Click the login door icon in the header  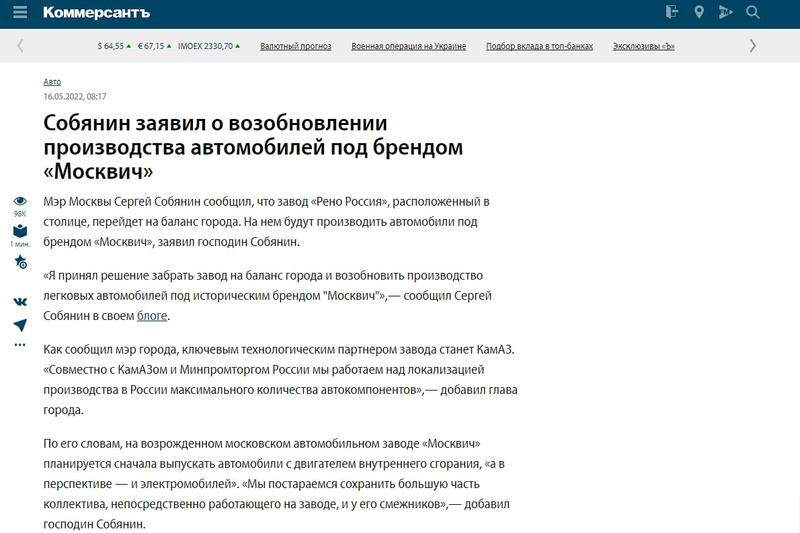pyautogui.click(x=672, y=12)
